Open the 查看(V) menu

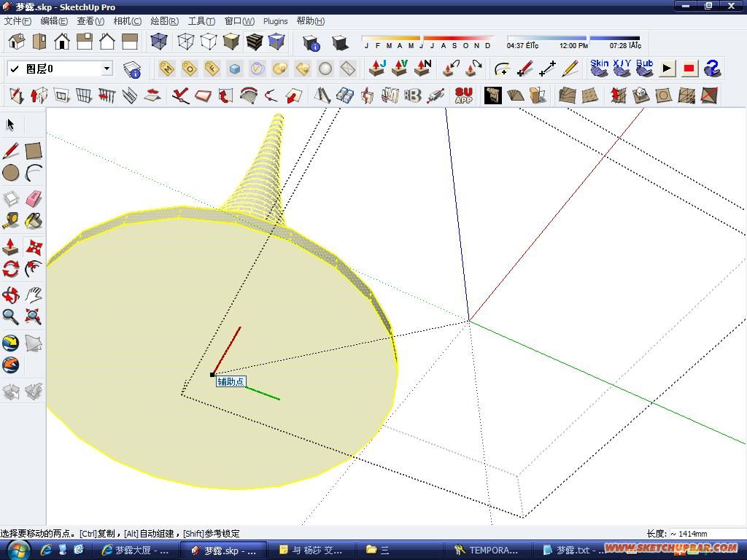click(90, 21)
